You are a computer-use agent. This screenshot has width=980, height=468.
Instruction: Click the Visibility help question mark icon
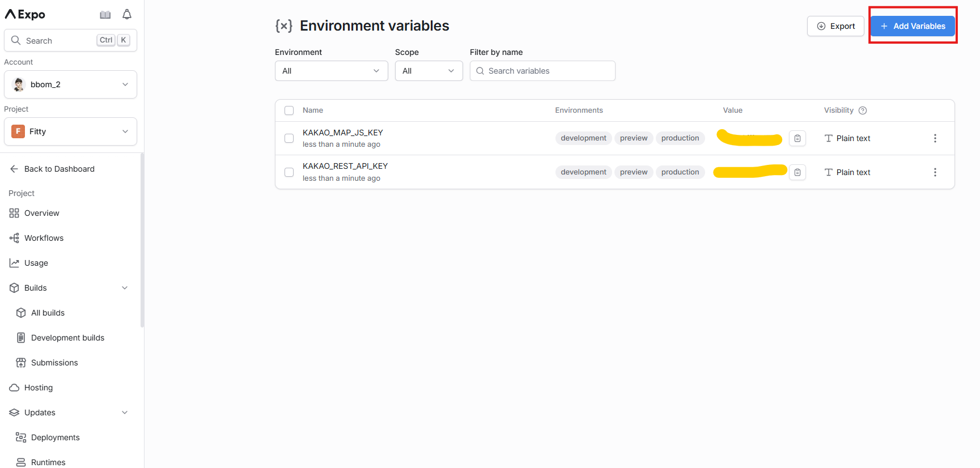pos(863,110)
